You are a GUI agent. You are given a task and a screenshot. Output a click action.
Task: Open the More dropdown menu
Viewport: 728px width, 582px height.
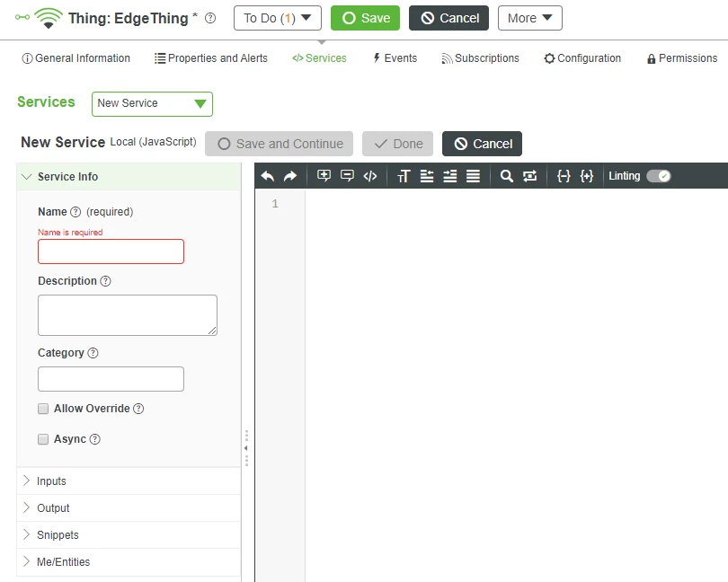click(529, 18)
